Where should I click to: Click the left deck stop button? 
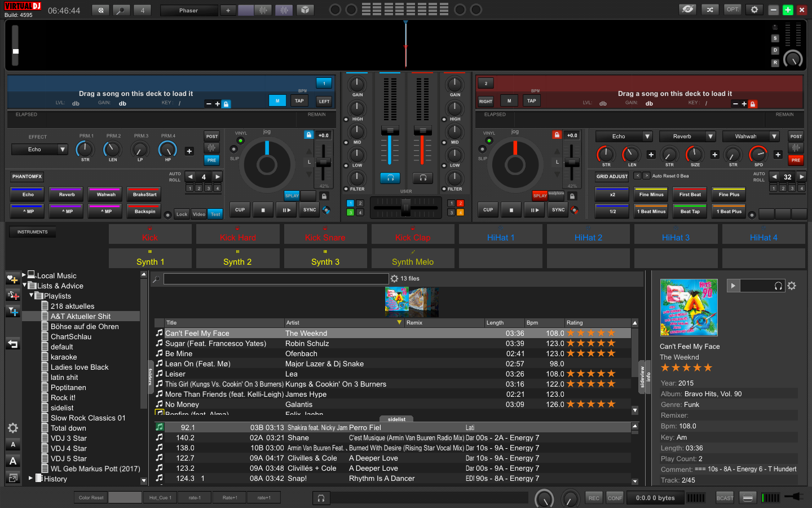[263, 210]
